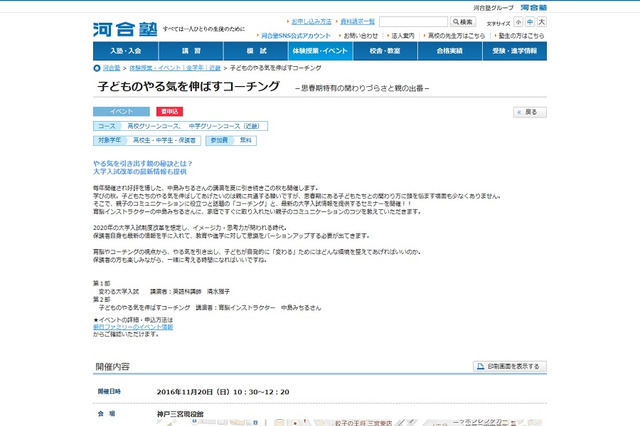640x426 pixels.
Task: Click the blue イベント label
Action: pyautogui.click(x=121, y=111)
